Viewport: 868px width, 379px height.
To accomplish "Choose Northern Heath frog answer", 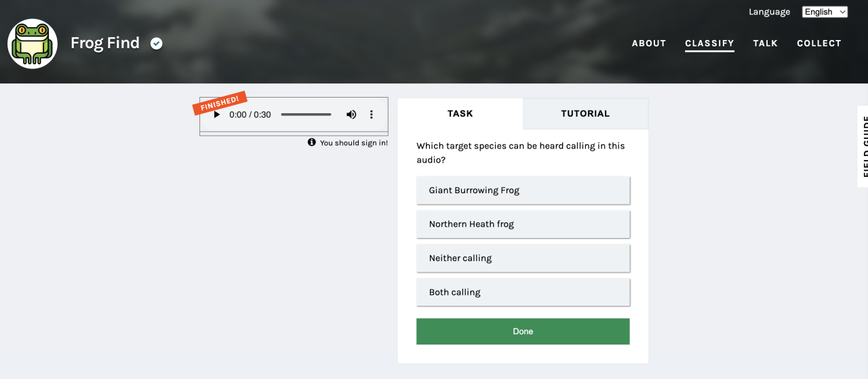I will (x=523, y=224).
